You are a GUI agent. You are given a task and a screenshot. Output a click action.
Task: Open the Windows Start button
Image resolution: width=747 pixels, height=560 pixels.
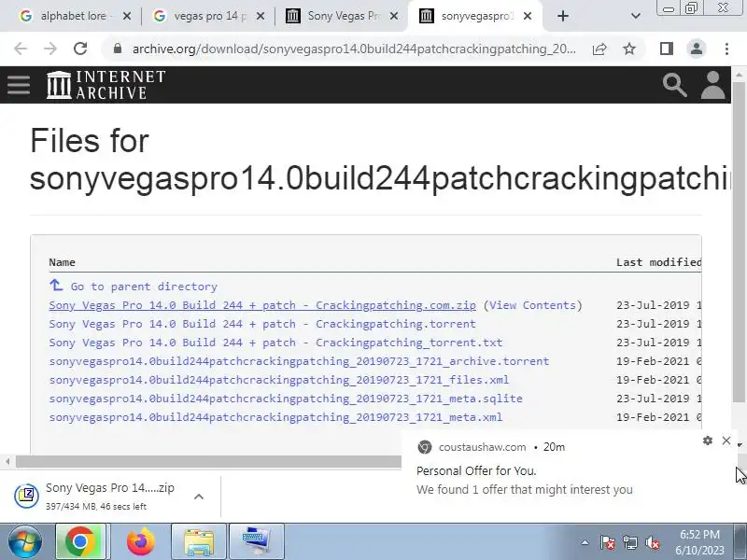pyautogui.click(x=25, y=541)
